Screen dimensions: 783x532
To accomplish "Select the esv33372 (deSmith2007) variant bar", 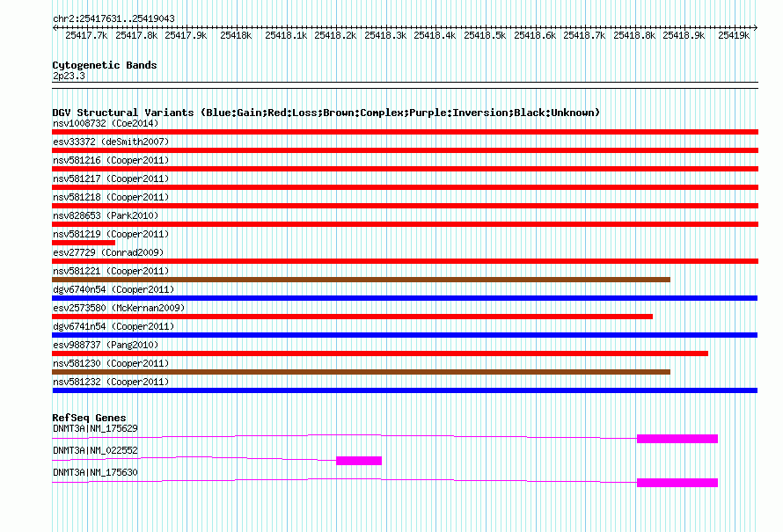I will click(405, 150).
